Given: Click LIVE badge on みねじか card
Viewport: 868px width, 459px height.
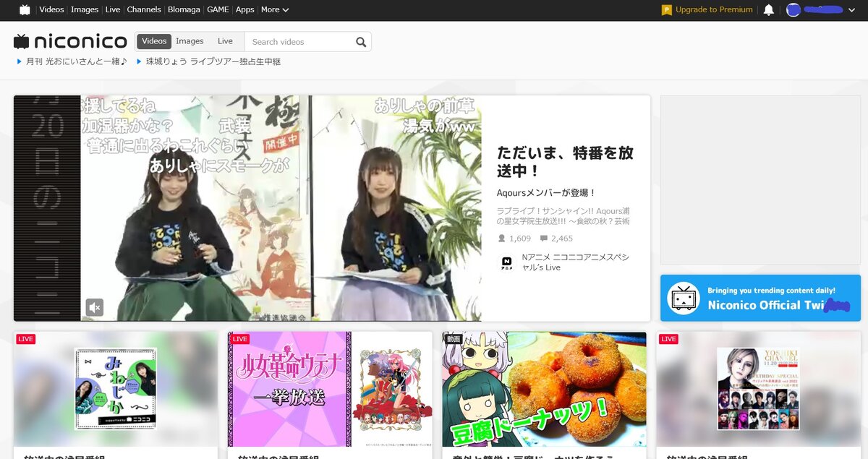Looking at the screenshot, I should 25,339.
